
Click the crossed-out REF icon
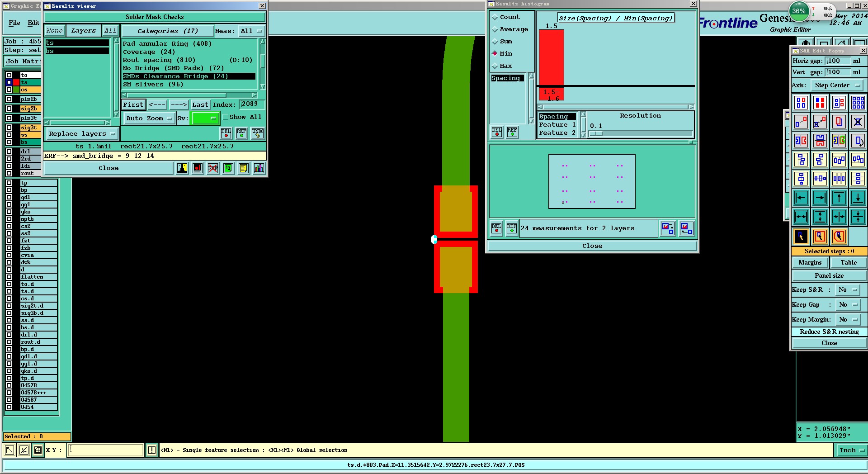[x=213, y=168]
